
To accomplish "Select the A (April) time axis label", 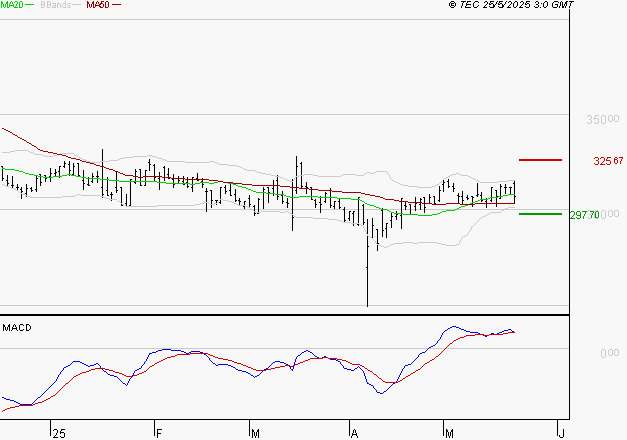I will 354,433.
